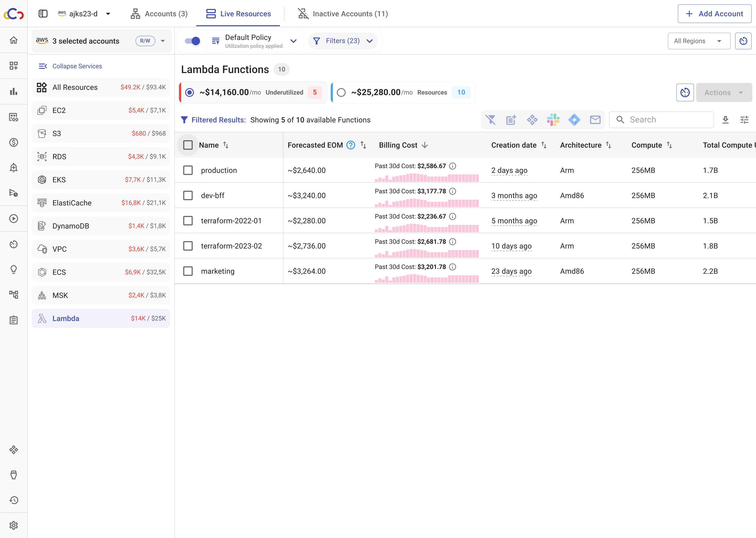Click the four-diamond integrations toolbar icon
The image size is (756, 538).
click(x=532, y=120)
